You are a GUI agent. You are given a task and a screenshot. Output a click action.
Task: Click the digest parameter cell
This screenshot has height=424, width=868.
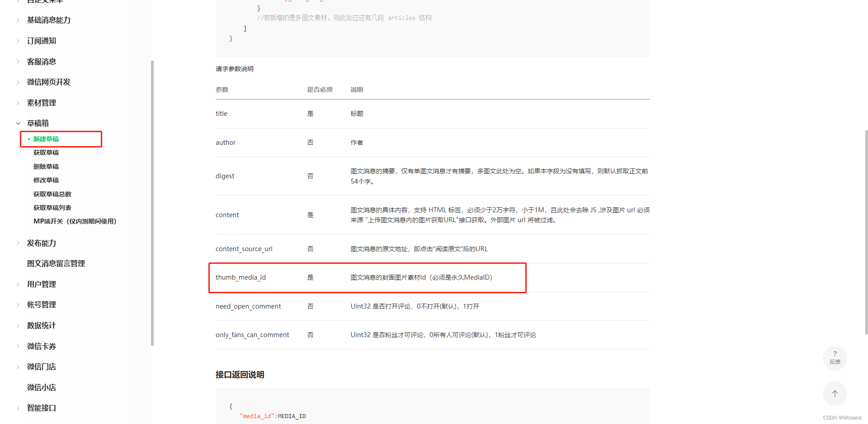click(225, 176)
